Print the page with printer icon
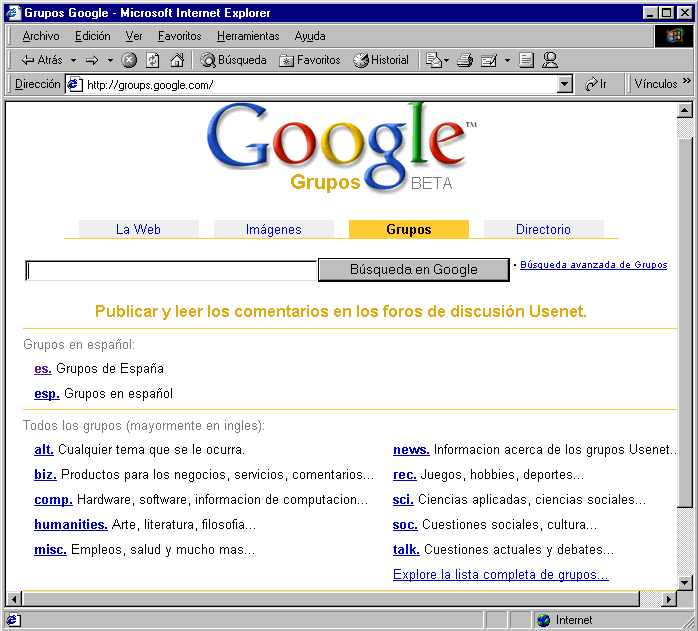The height and width of the screenshot is (631, 698). pyautogui.click(x=465, y=60)
